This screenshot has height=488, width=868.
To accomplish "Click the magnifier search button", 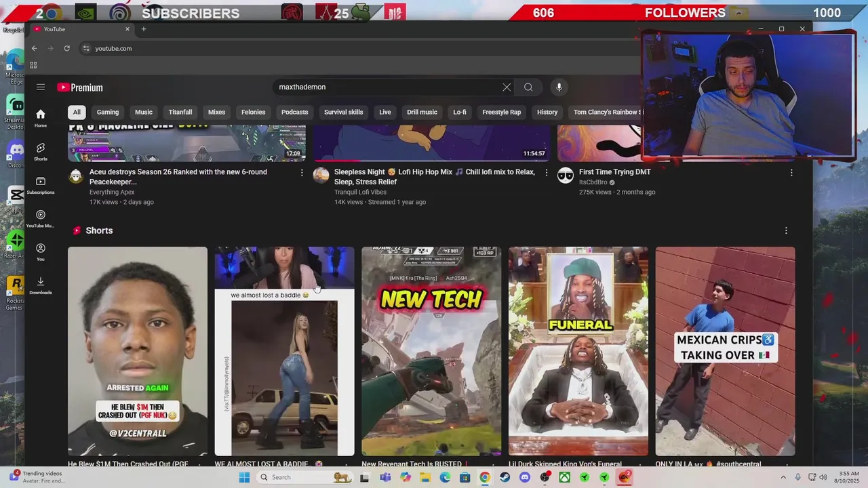I will tap(528, 87).
